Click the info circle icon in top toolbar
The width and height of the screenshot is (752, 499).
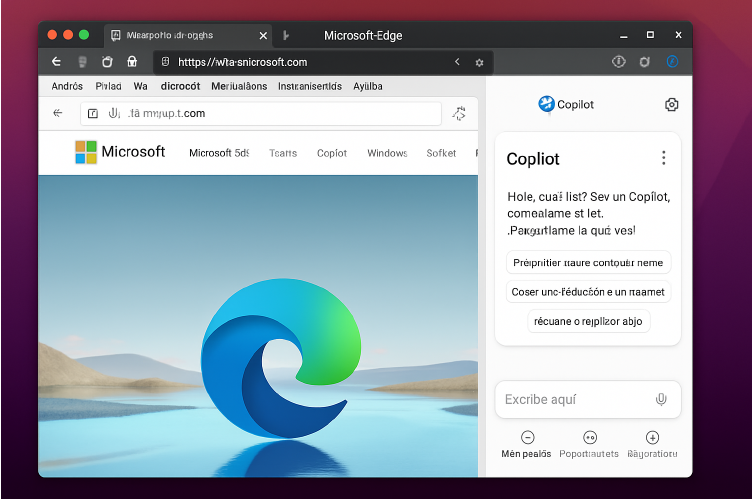619,61
